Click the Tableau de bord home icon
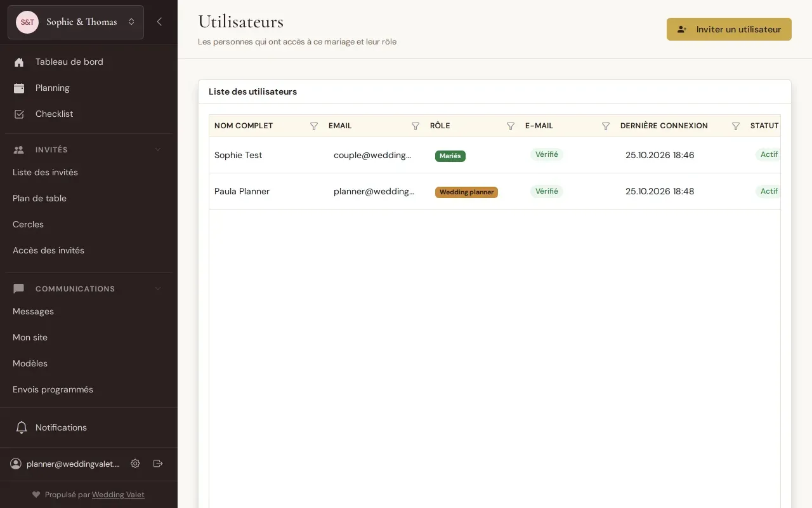 (19, 62)
